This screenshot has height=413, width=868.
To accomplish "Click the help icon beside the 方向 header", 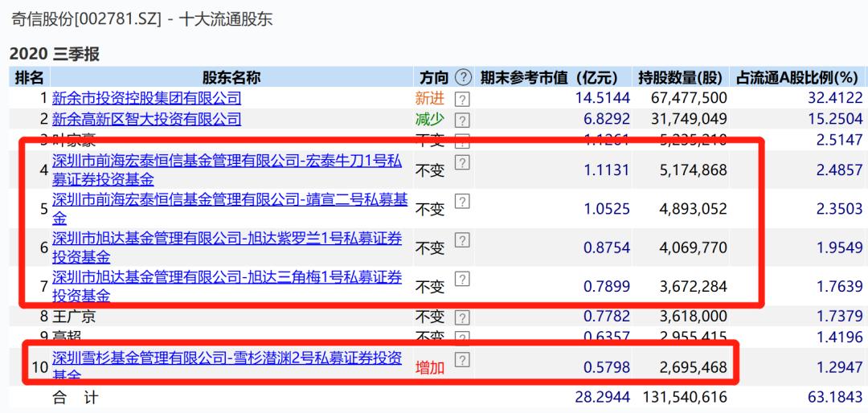I will [464, 76].
